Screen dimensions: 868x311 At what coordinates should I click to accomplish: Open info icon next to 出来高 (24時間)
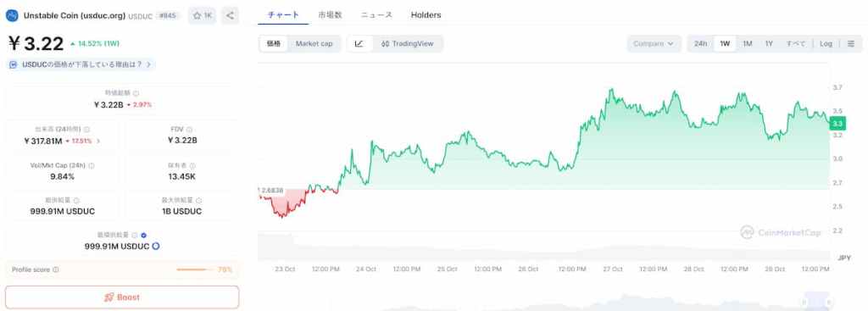86,130
